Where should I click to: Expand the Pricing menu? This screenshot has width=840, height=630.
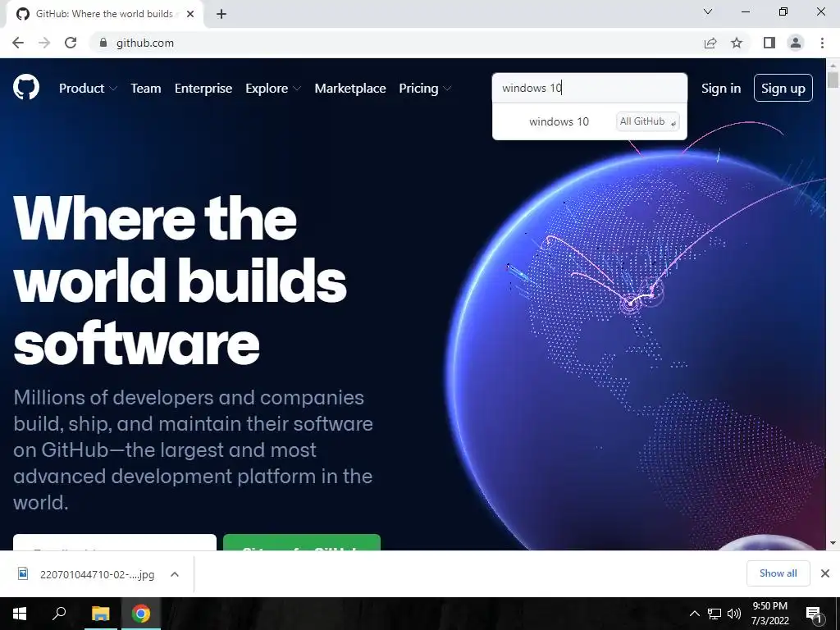[x=425, y=89]
